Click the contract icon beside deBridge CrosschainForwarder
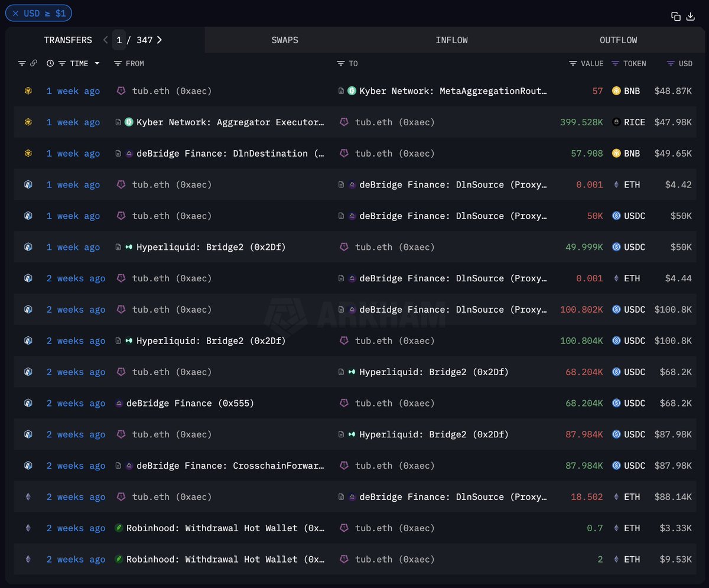The image size is (709, 588). 118,466
